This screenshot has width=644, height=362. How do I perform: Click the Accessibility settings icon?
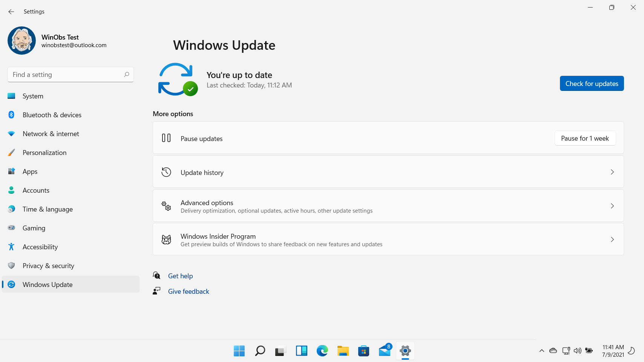11,247
